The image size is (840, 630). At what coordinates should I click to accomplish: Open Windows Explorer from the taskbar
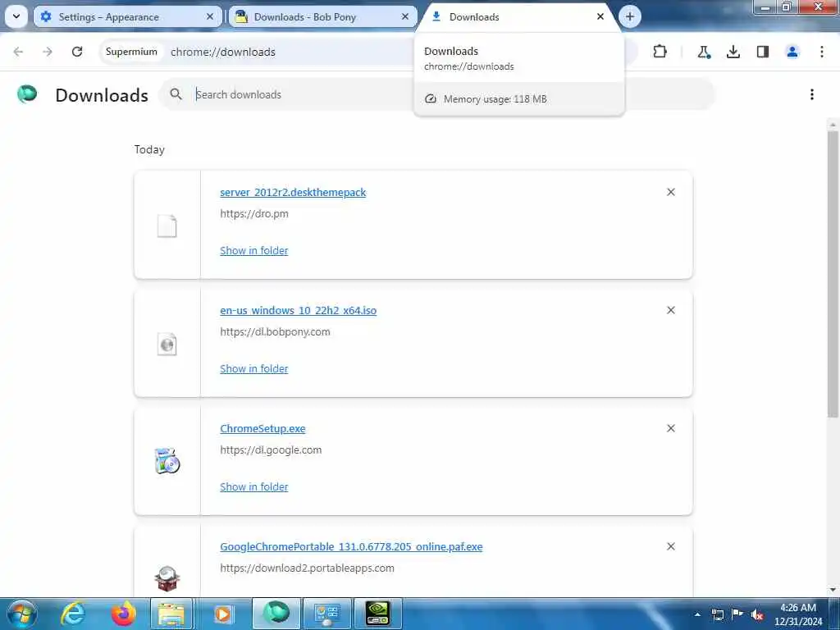pyautogui.click(x=171, y=614)
